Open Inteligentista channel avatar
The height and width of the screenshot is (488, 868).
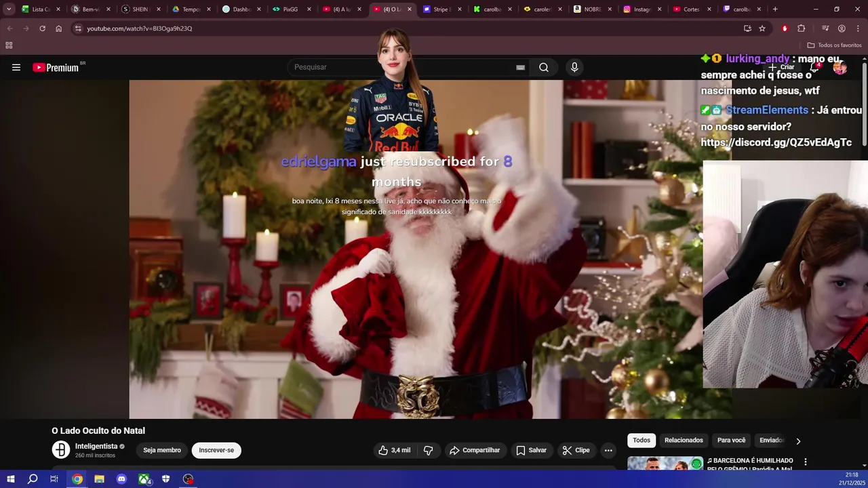point(61,450)
